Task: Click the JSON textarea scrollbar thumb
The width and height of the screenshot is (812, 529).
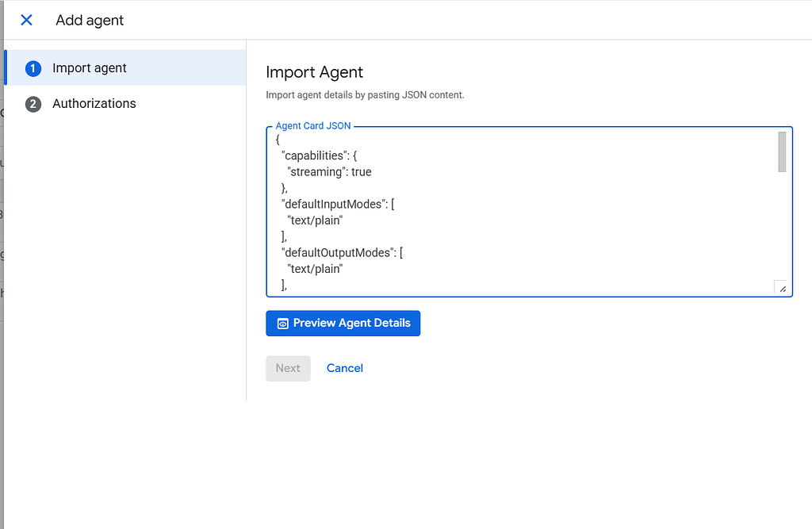Action: (782, 151)
